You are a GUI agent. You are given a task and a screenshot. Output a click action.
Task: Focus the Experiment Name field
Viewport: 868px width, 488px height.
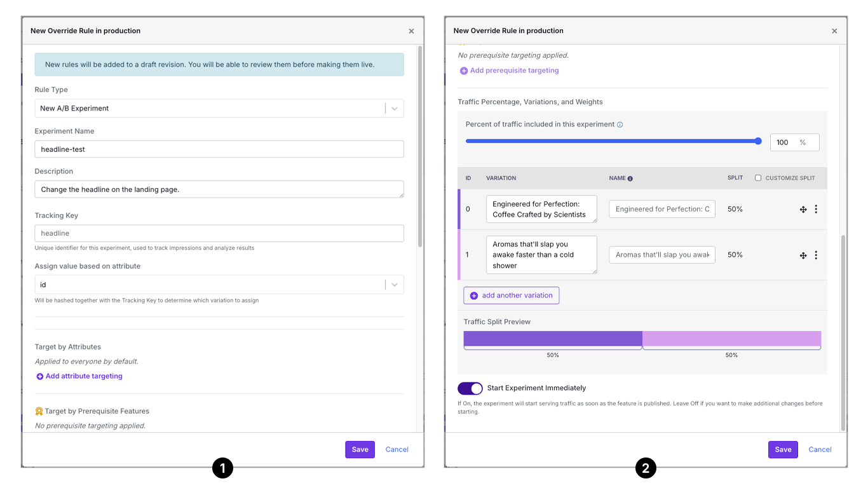pos(219,149)
